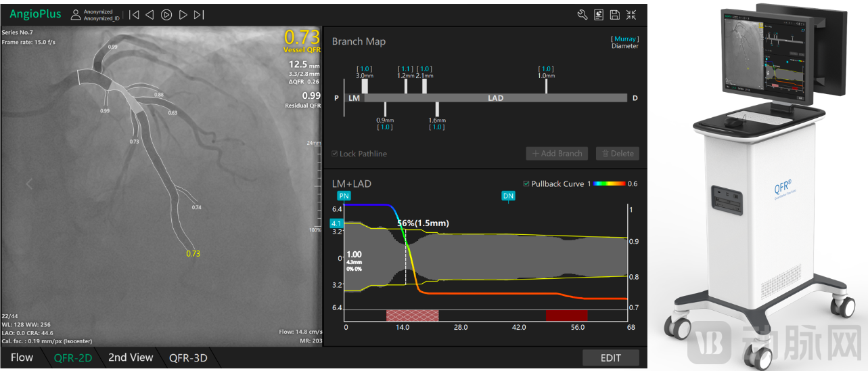Step back one frame

pos(150,14)
